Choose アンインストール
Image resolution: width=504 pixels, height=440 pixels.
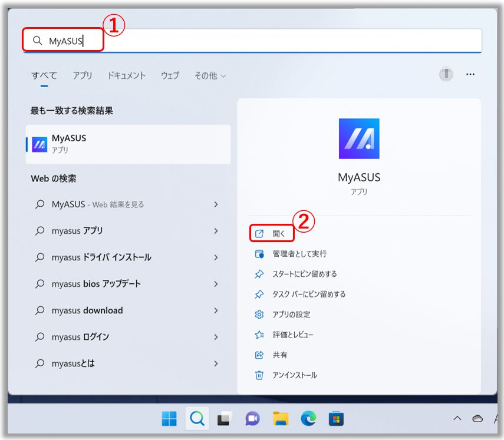pos(294,375)
